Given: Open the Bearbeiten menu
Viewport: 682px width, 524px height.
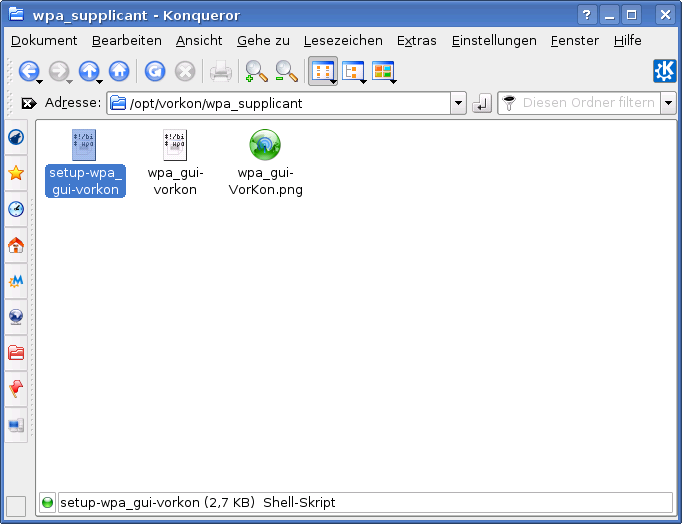Looking at the screenshot, I should [x=127, y=40].
